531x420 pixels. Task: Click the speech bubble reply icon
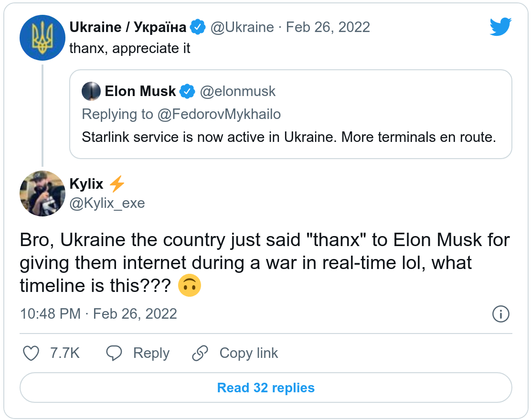[x=114, y=353]
